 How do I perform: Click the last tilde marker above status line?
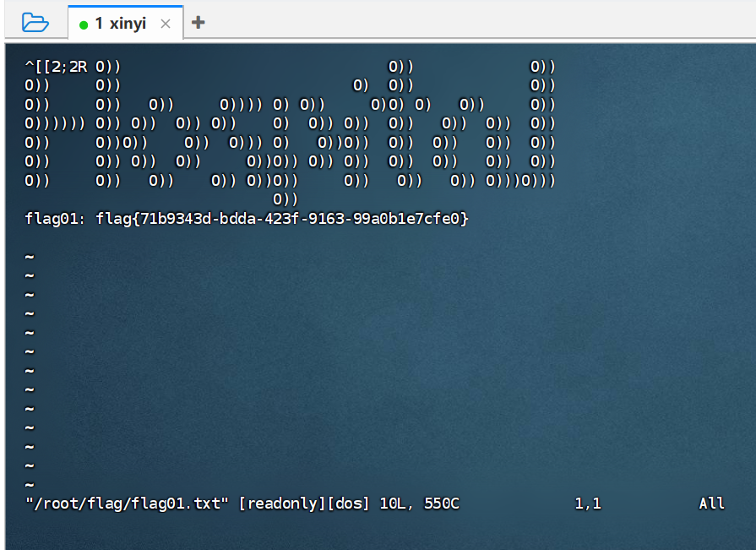tap(30, 485)
